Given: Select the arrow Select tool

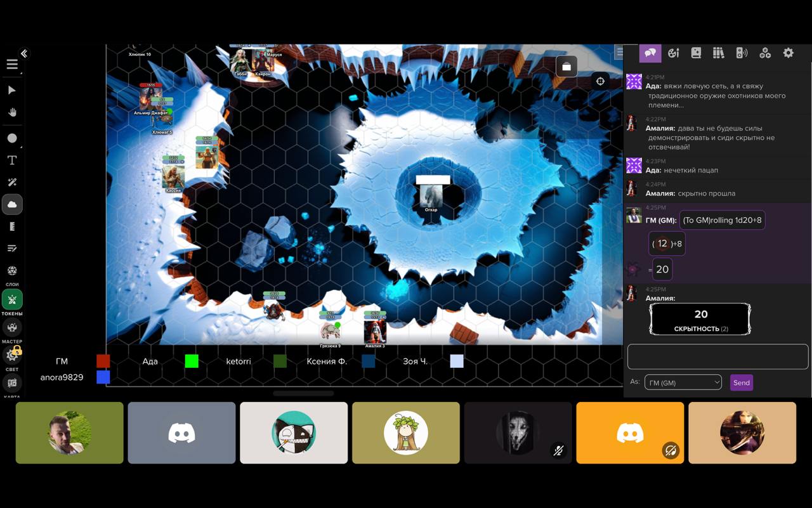Looking at the screenshot, I should tap(12, 90).
